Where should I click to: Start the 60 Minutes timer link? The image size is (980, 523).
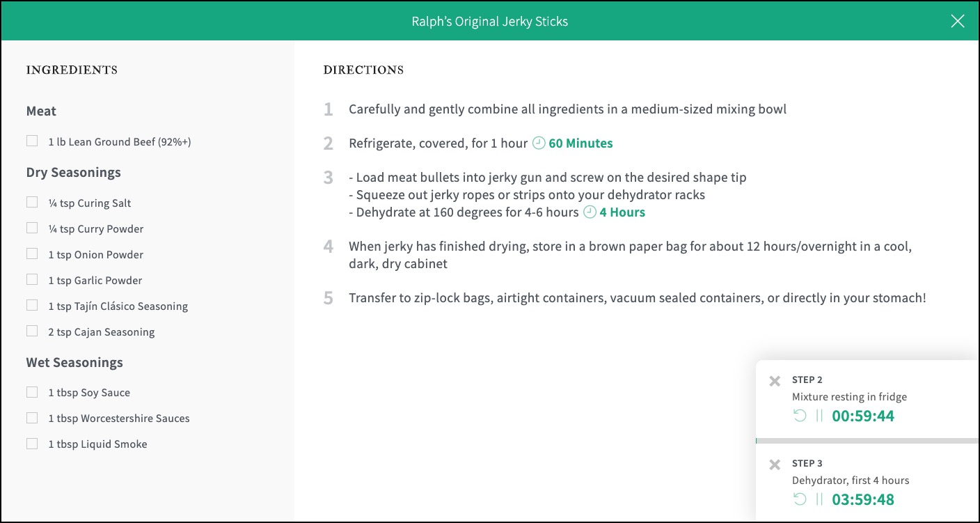click(580, 143)
